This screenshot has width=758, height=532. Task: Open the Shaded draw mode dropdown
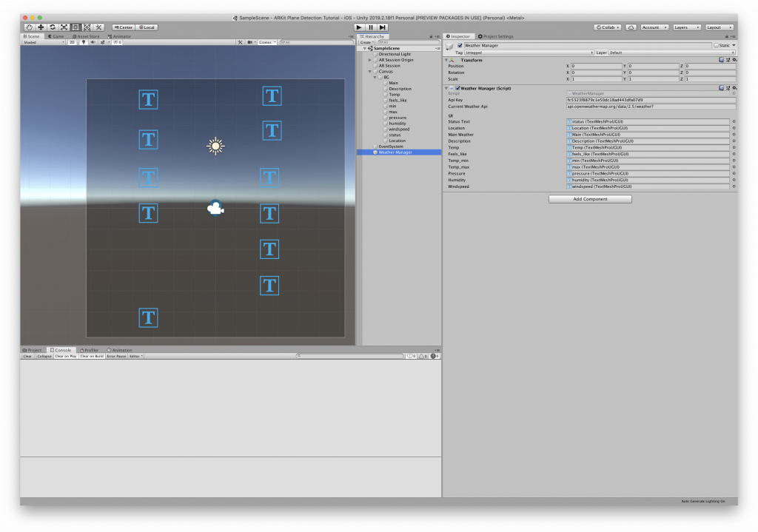coord(44,42)
